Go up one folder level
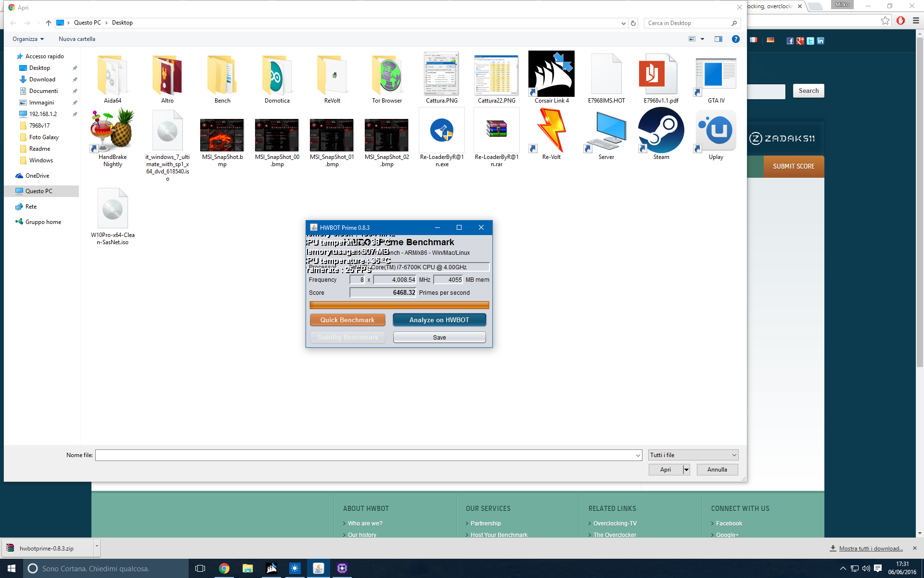This screenshot has height=578, width=924. [49, 23]
